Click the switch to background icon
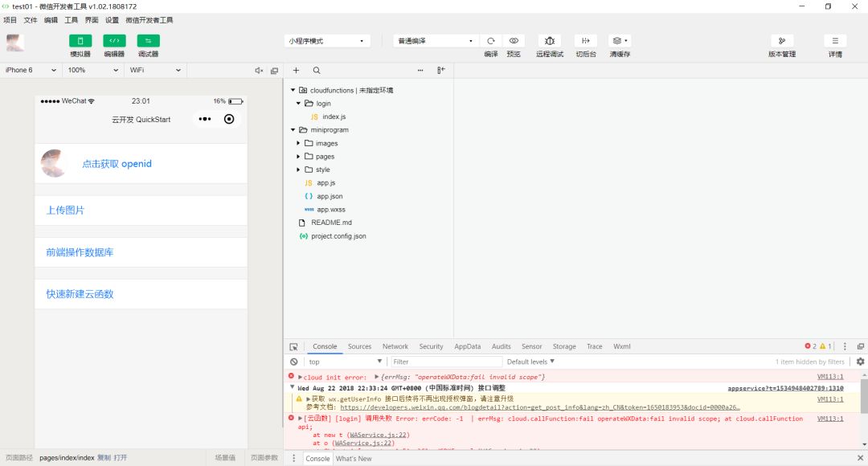 click(586, 41)
